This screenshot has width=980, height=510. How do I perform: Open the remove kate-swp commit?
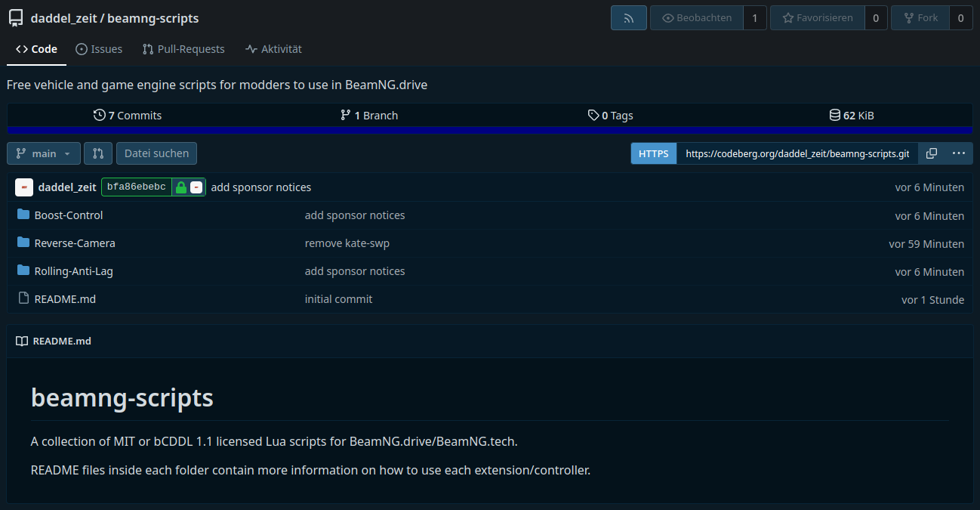(347, 243)
